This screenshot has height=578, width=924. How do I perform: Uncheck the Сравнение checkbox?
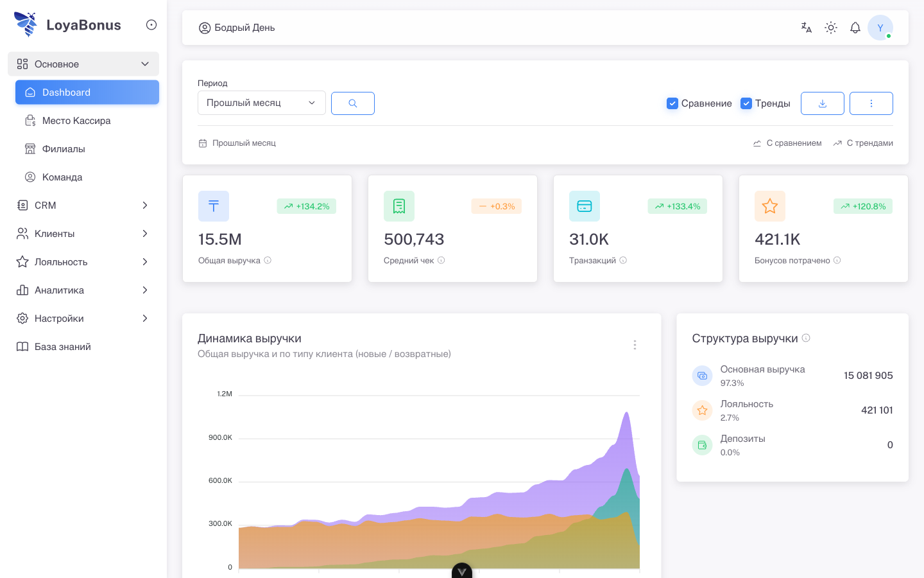pyautogui.click(x=672, y=103)
